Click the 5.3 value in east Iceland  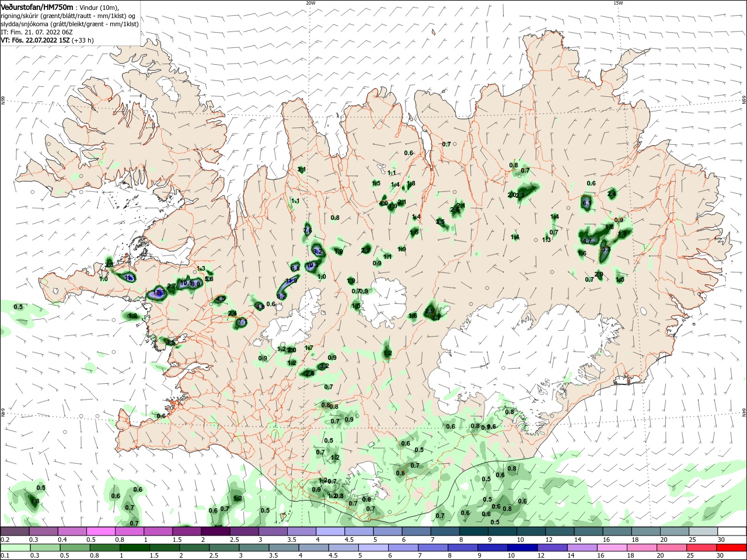pyautogui.click(x=606, y=249)
